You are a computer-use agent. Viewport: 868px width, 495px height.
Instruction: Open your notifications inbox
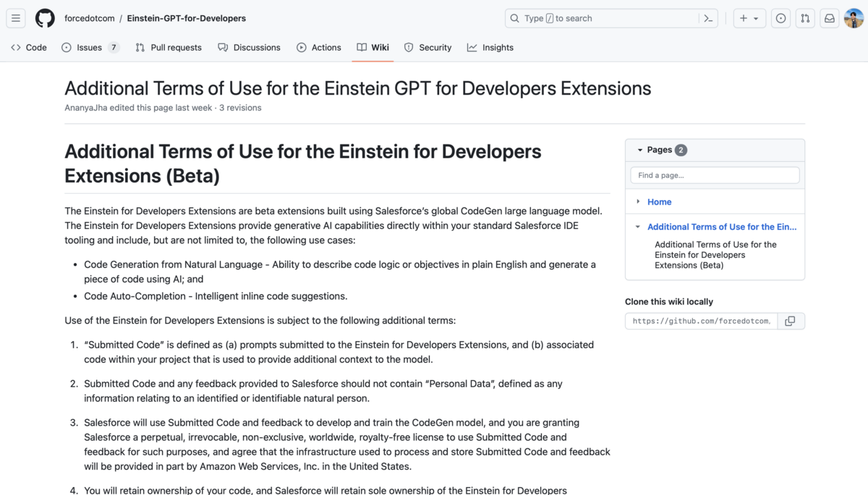tap(829, 18)
